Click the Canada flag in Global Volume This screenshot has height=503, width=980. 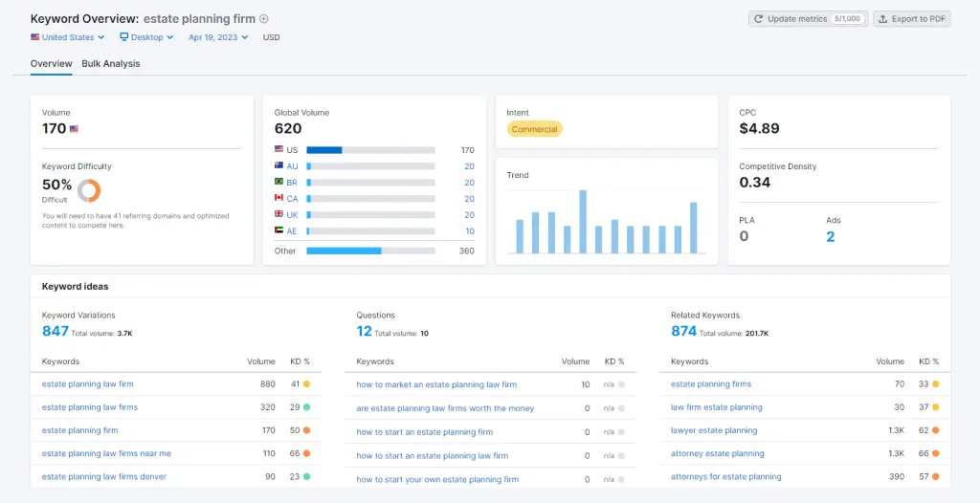pyautogui.click(x=278, y=198)
